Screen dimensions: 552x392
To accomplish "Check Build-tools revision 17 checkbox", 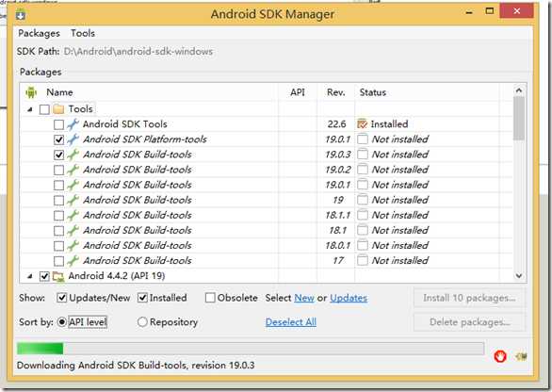I will pyautogui.click(x=58, y=261).
